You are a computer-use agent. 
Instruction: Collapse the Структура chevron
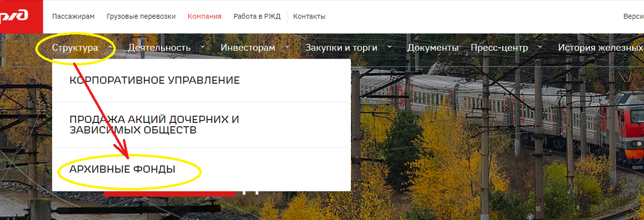click(110, 47)
